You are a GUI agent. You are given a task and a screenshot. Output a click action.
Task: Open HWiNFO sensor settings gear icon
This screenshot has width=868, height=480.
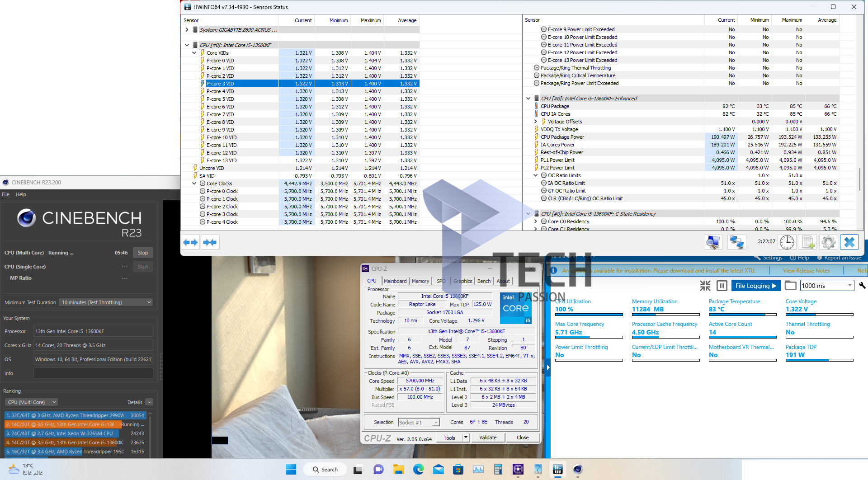828,243
